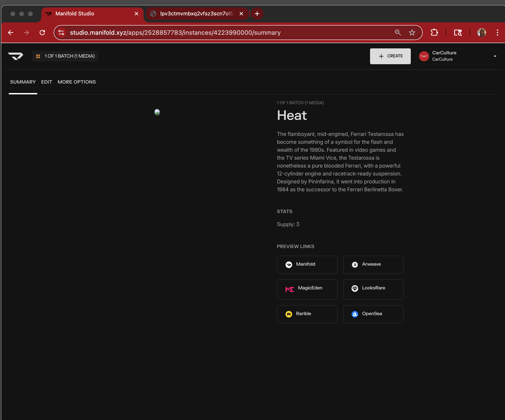The height and width of the screenshot is (420, 505).
Task: Click the STATS section label
Action: coord(284,212)
